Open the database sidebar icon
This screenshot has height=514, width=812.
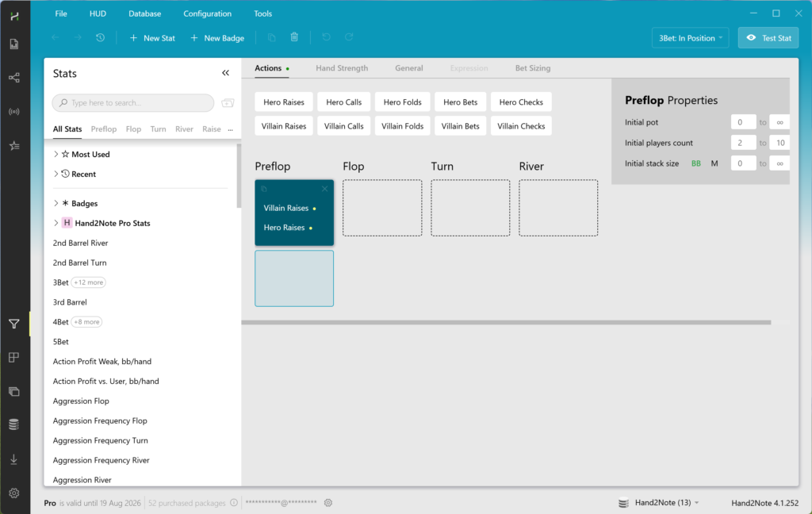[x=14, y=424]
